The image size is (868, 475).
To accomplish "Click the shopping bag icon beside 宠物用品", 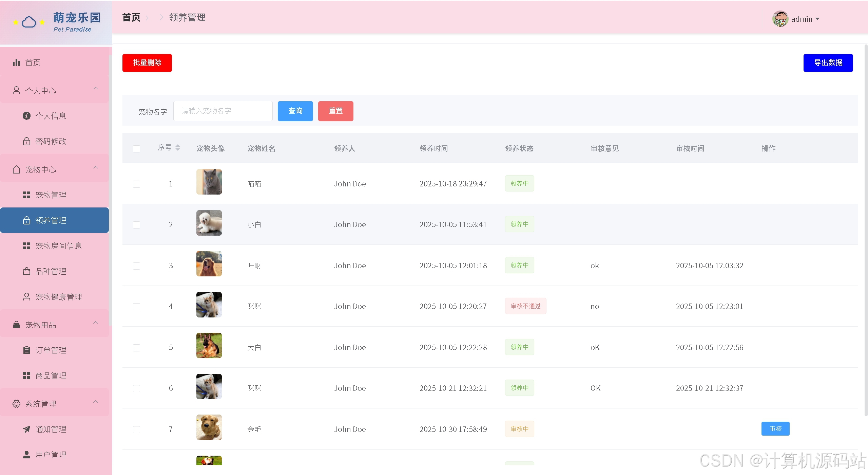I will (x=16, y=325).
